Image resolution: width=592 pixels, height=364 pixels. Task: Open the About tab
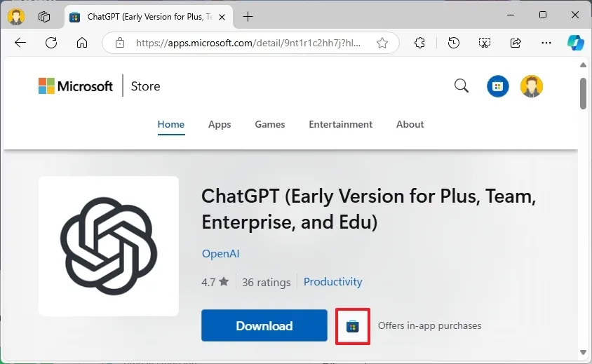[x=410, y=124]
